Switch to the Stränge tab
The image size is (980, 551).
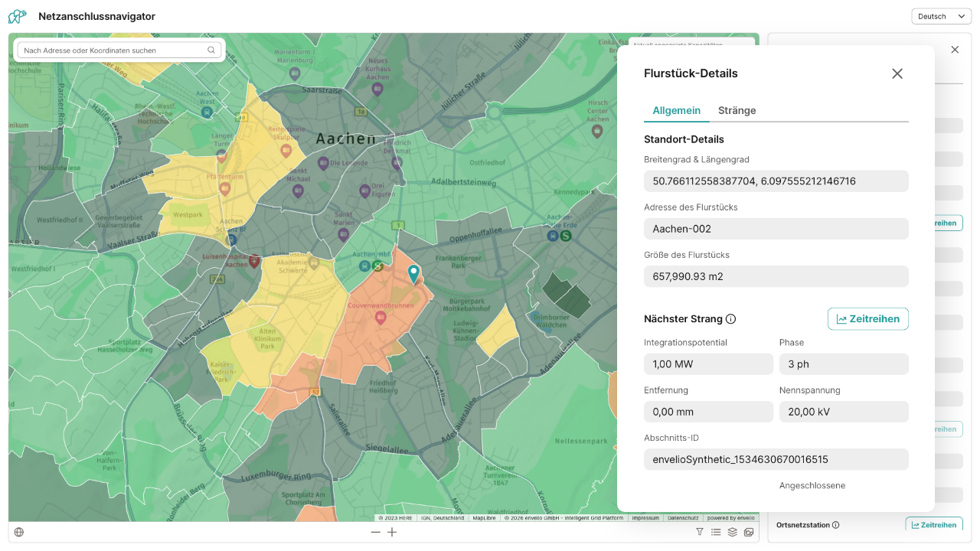click(x=737, y=110)
